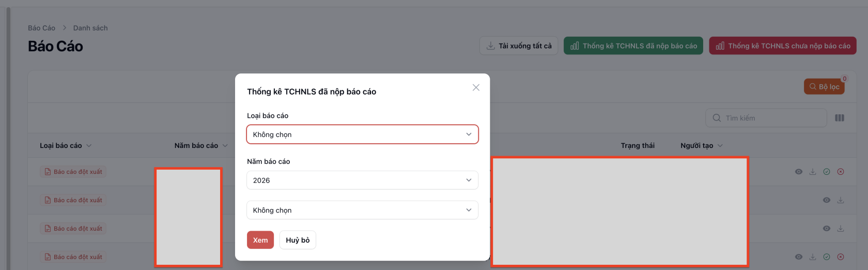Approve the first report with checkmark icon
Viewport: 868px width, 270px height.
point(827,172)
